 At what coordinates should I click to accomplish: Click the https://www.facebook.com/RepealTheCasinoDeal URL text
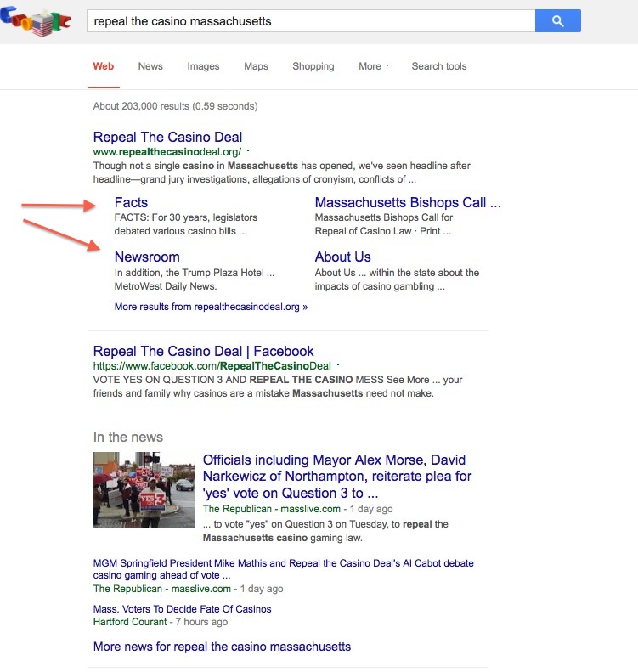pos(212,366)
